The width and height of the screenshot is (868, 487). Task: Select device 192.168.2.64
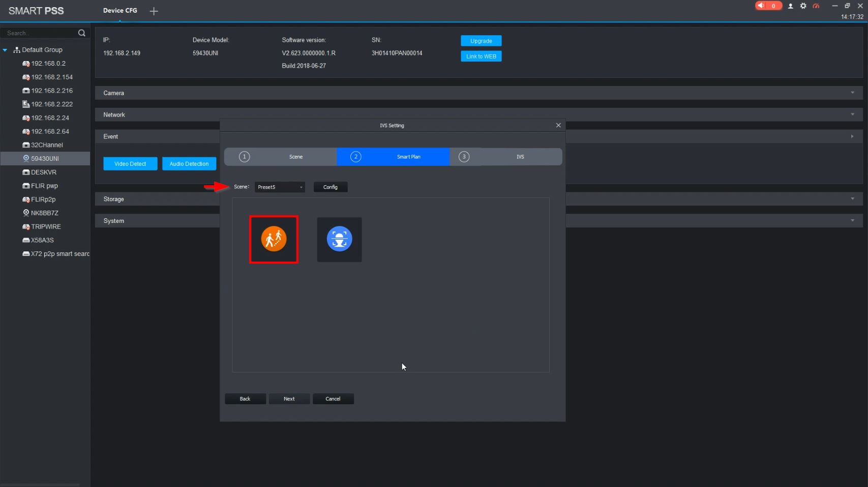pos(50,131)
